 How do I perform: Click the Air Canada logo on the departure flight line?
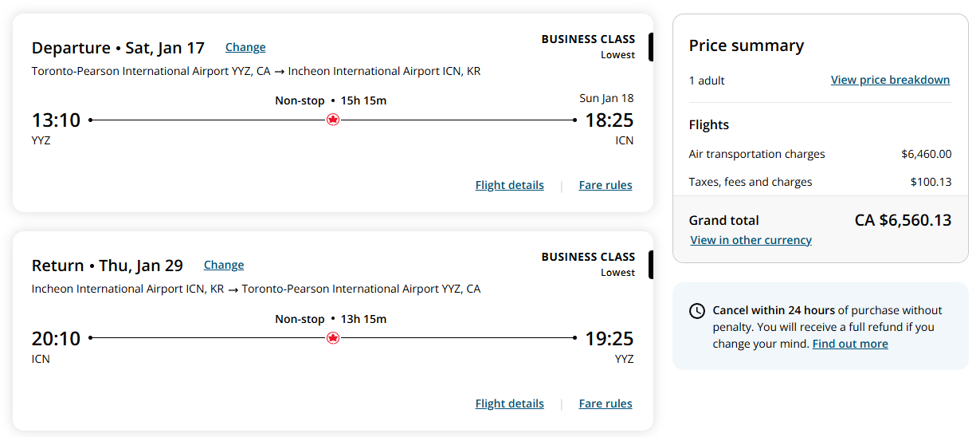point(333,120)
